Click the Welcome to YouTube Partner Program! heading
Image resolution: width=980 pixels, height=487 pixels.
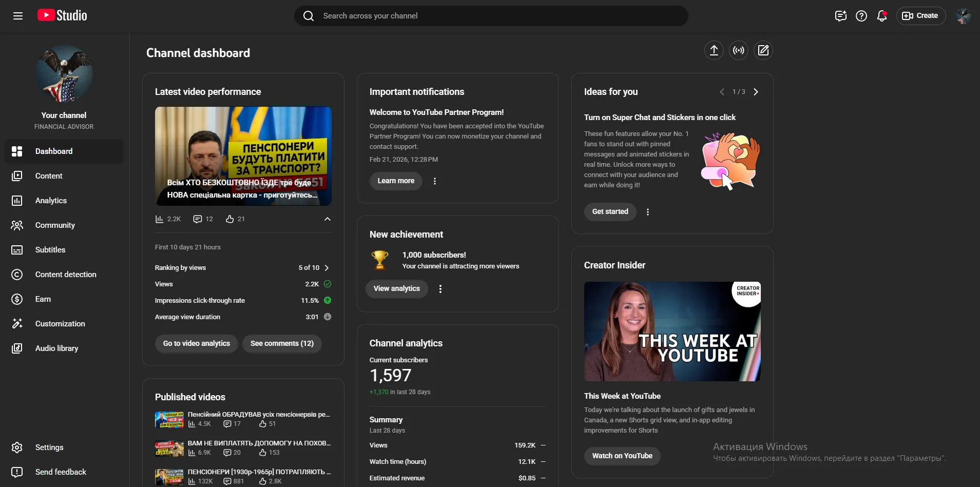pyautogui.click(x=436, y=112)
